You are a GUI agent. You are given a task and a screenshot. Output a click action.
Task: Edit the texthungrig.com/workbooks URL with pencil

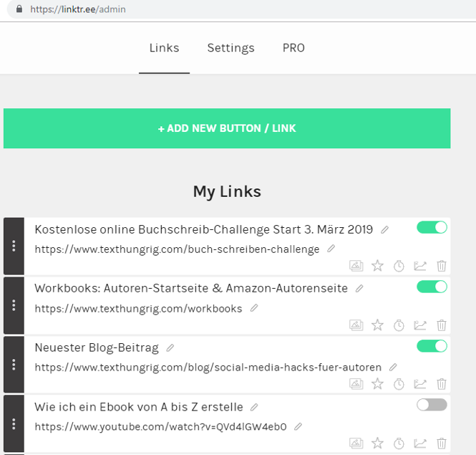254,308
